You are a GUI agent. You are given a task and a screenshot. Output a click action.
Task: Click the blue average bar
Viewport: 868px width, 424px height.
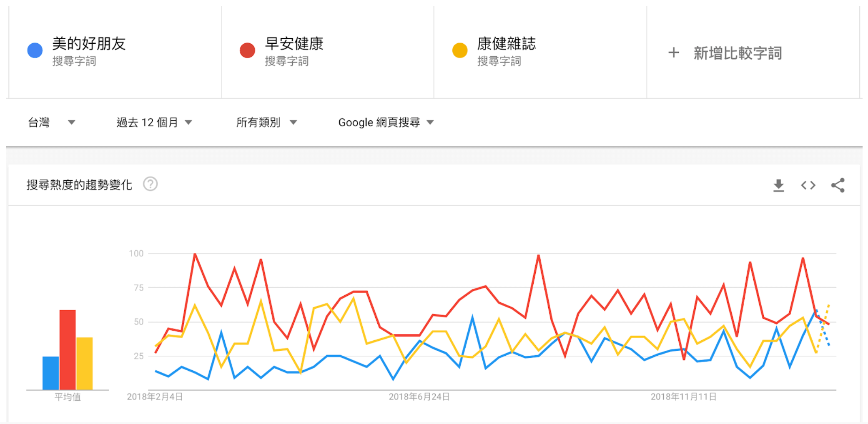click(51, 373)
